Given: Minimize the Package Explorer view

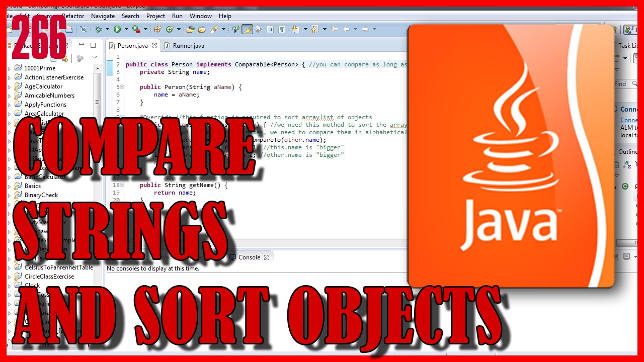Looking at the screenshot, I should coord(82,45).
